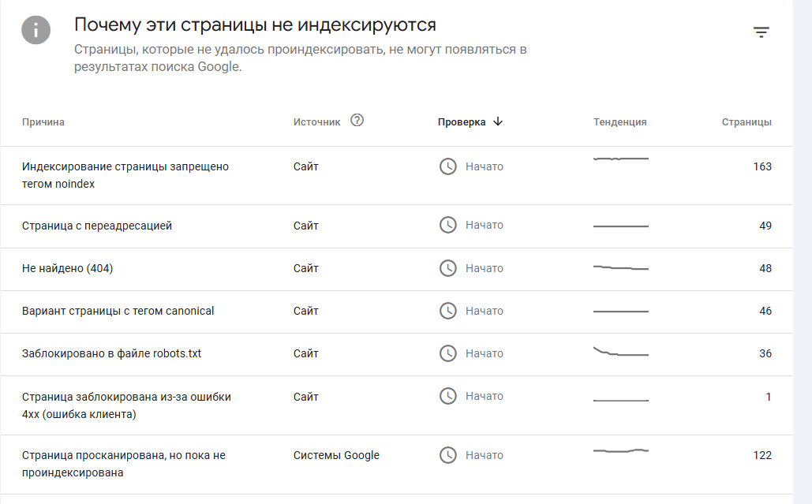Click the Причина column header
Viewport: 812px width, 504px height.
43,122
